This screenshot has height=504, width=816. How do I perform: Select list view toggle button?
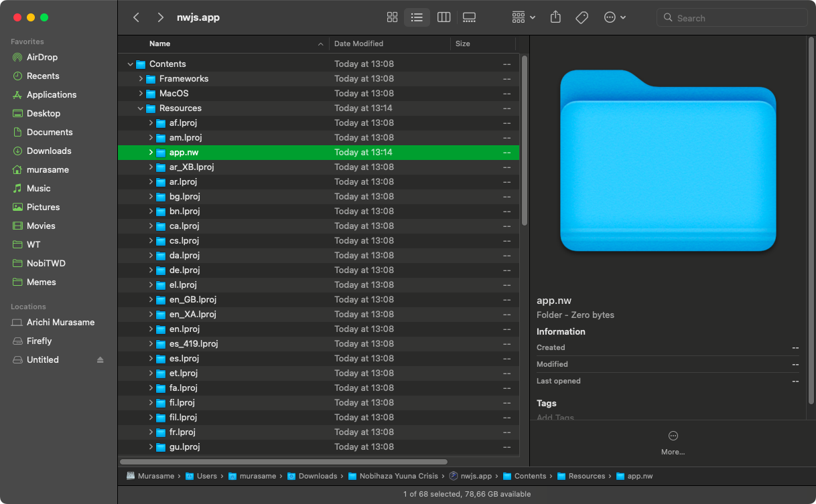(x=417, y=17)
